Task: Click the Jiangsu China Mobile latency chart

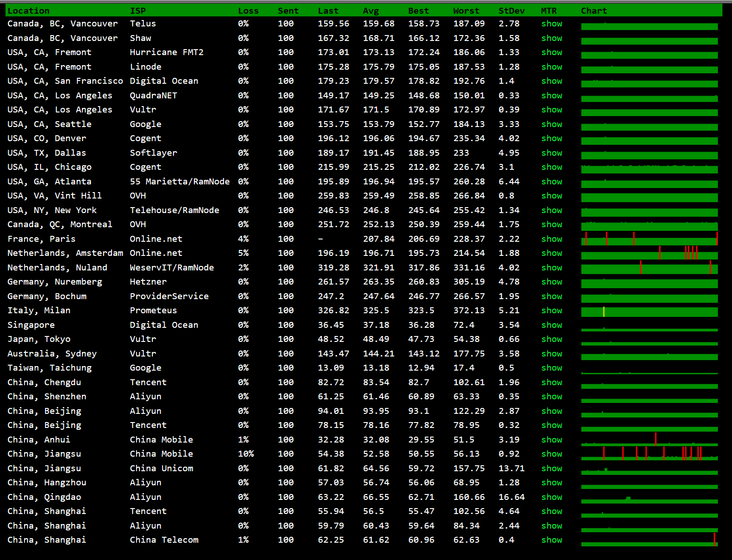Action: (650, 453)
